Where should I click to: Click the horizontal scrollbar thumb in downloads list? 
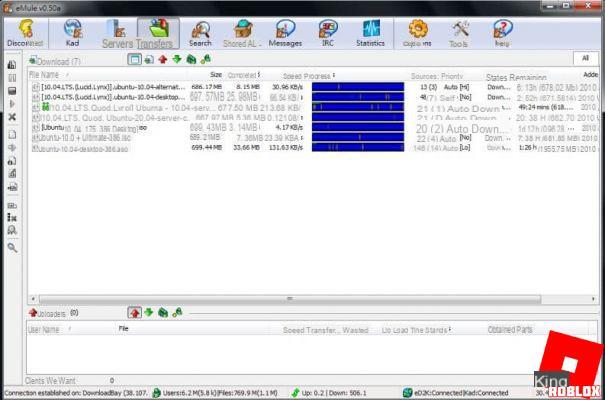click(x=290, y=299)
